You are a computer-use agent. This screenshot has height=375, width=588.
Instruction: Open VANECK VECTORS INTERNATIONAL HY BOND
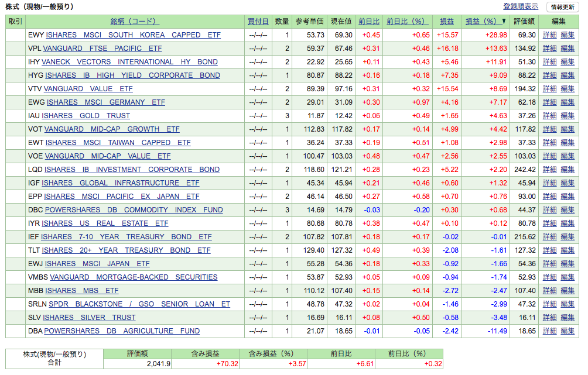coord(129,62)
